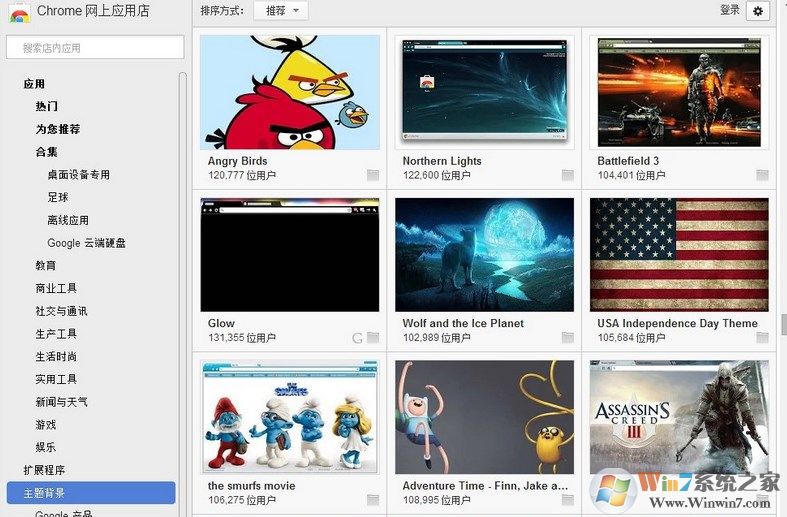Viewport: 787px width, 517px height.
Task: Expand the 合集 category in sidebar
Action: pyautogui.click(x=47, y=152)
